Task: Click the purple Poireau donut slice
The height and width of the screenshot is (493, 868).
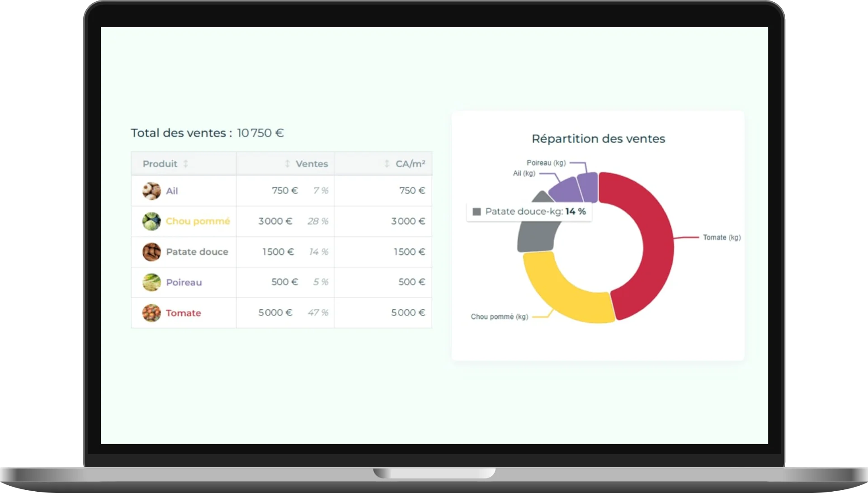Action: point(588,185)
